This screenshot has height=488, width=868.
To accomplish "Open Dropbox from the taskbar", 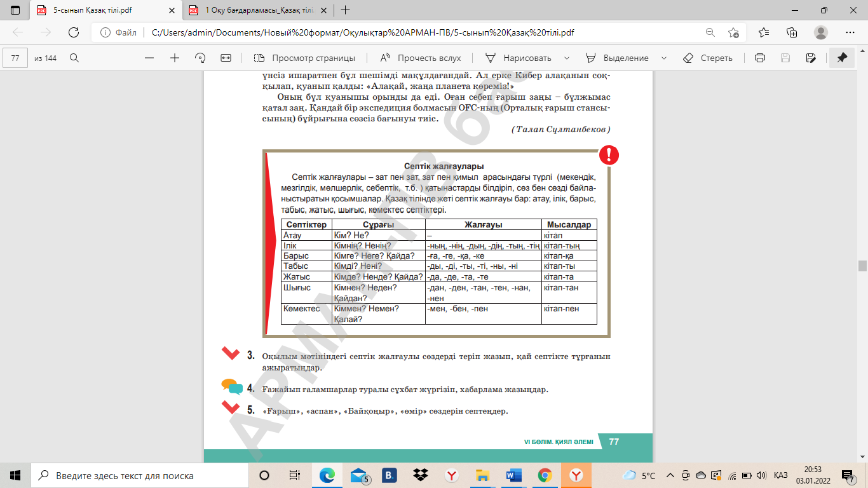I will [x=420, y=475].
